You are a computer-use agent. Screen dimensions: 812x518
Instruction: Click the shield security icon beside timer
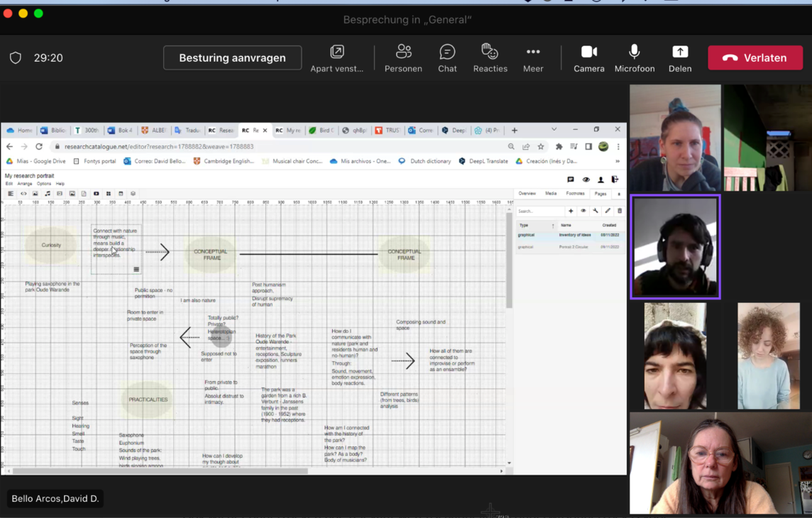point(16,58)
